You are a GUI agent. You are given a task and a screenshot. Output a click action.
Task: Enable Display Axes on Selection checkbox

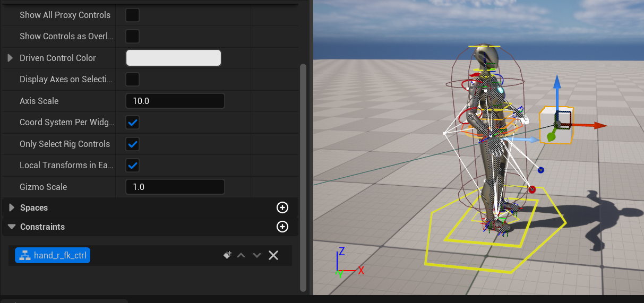click(132, 80)
